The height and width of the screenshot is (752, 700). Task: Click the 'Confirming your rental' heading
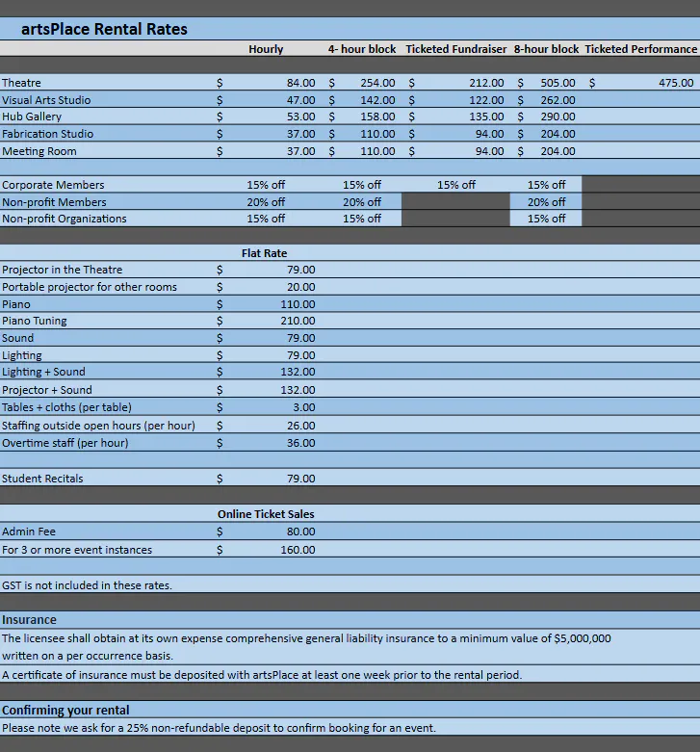click(x=65, y=710)
